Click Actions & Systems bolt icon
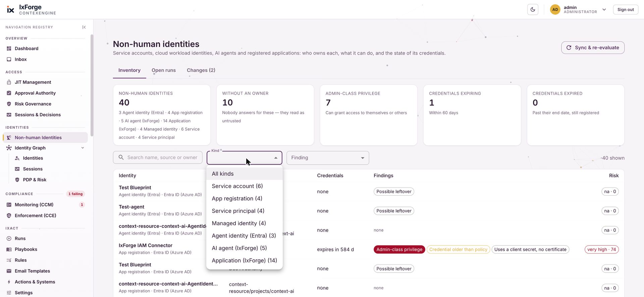The width and height of the screenshot is (644, 297). click(9, 282)
